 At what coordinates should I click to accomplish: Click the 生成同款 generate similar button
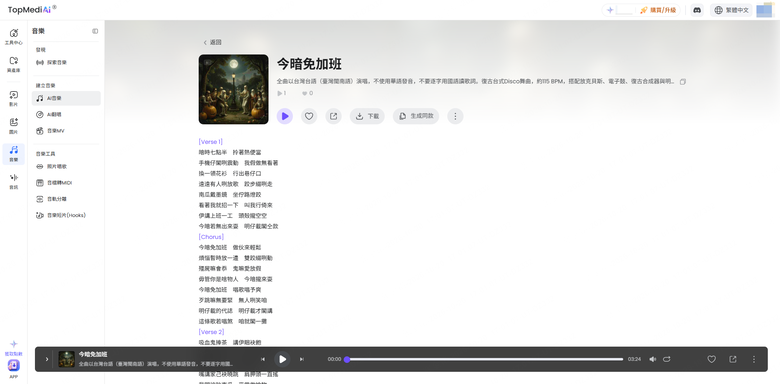click(x=416, y=116)
